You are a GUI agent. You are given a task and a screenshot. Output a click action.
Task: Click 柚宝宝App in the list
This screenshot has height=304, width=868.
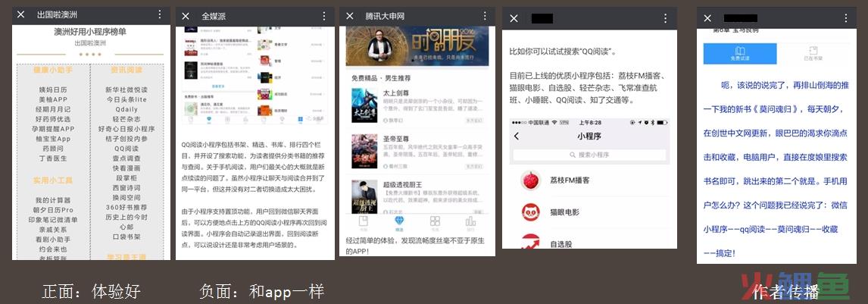(x=52, y=139)
